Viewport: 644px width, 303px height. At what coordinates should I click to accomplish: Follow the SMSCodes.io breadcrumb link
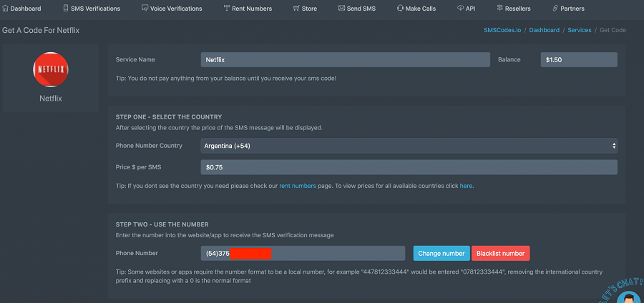[x=502, y=30]
